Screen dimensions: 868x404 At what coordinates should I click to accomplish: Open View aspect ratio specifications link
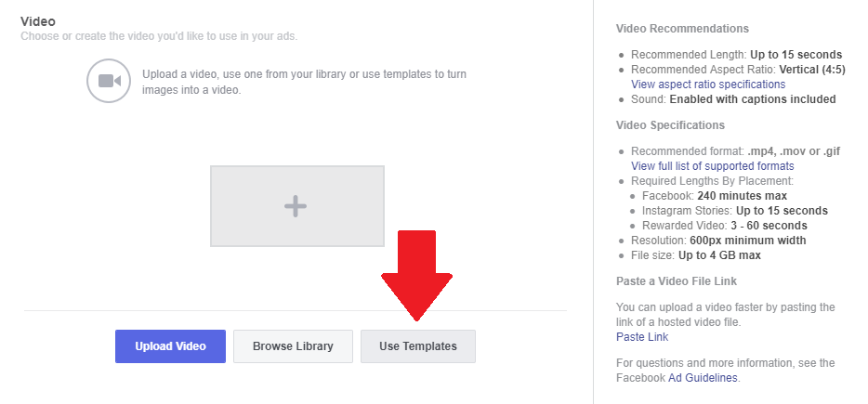pos(708,85)
